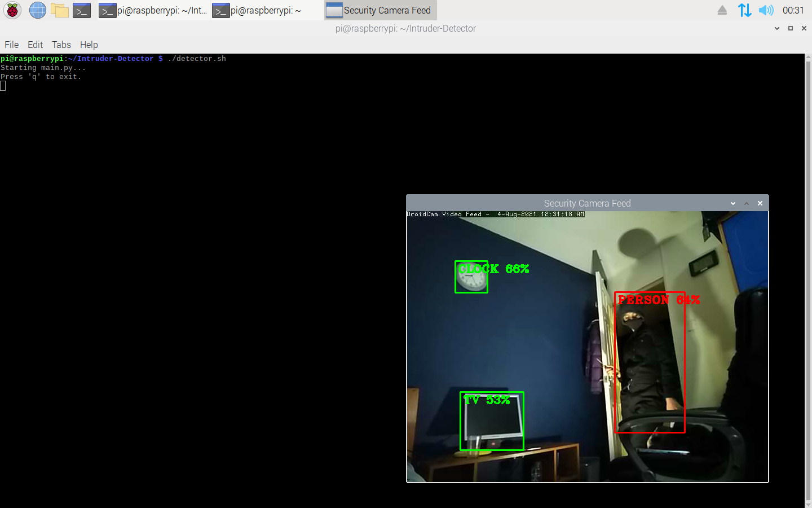The width and height of the screenshot is (812, 508).
Task: Close the Intruder-Detector terminal window
Action: 804,28
